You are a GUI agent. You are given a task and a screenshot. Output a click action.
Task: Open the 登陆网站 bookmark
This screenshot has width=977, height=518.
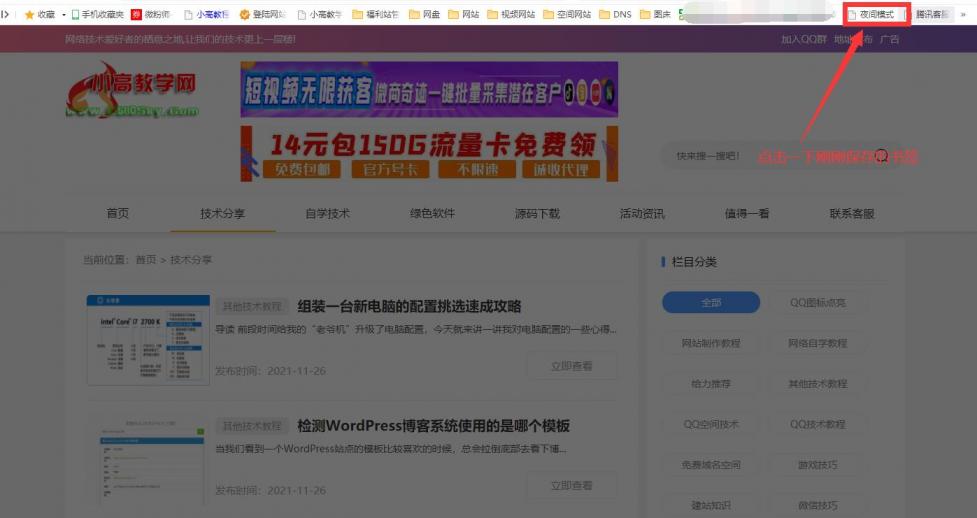click(263, 14)
